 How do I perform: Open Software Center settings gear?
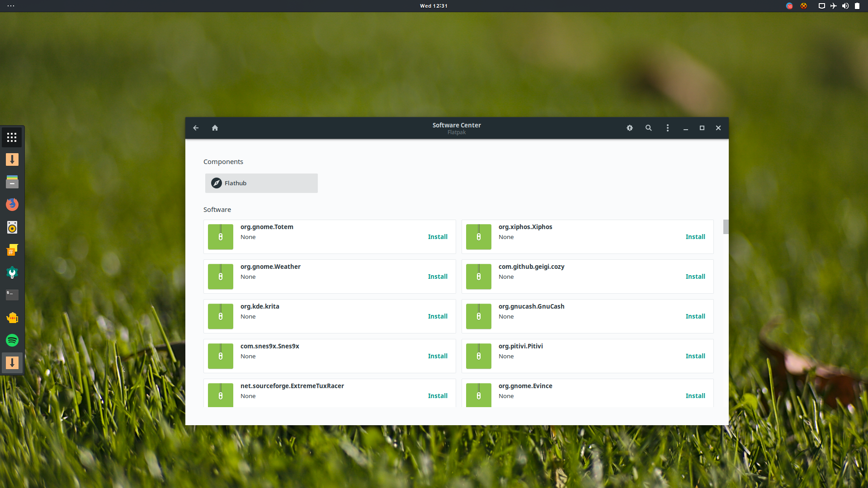pyautogui.click(x=630, y=128)
